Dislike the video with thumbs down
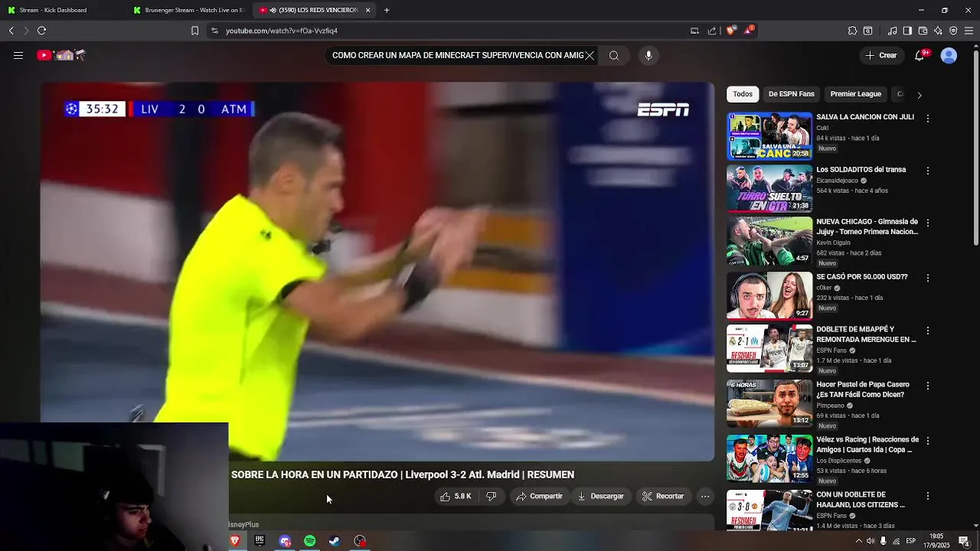This screenshot has height=551, width=980. 492,496
